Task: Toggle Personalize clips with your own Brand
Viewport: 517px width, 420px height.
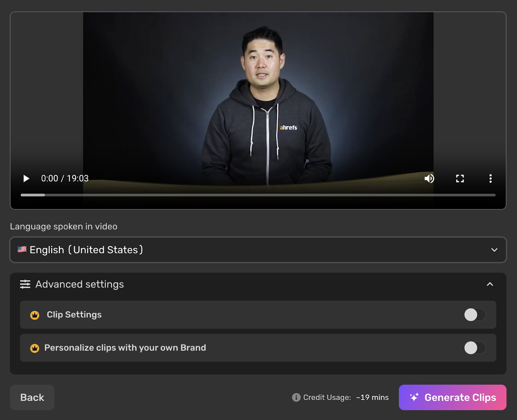Action: pyautogui.click(x=475, y=348)
